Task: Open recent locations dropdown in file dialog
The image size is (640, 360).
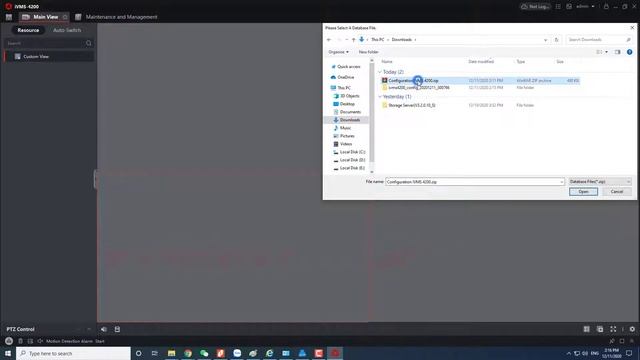Action: (347, 40)
